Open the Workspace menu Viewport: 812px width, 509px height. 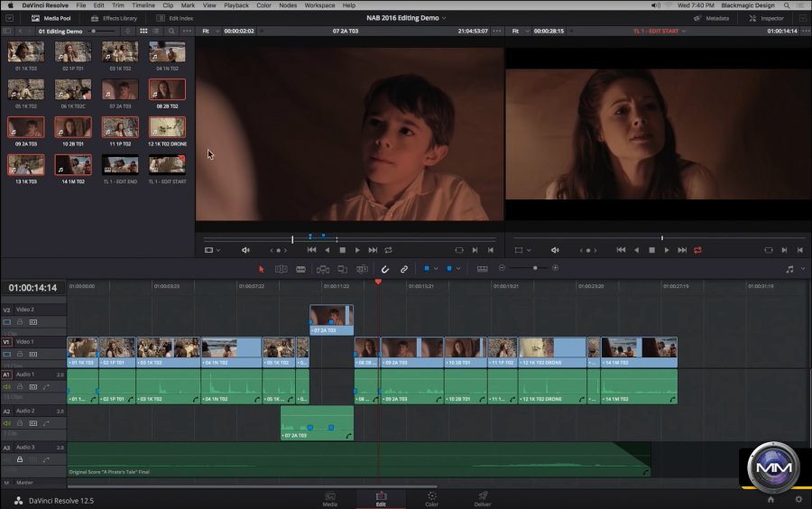[x=319, y=5]
